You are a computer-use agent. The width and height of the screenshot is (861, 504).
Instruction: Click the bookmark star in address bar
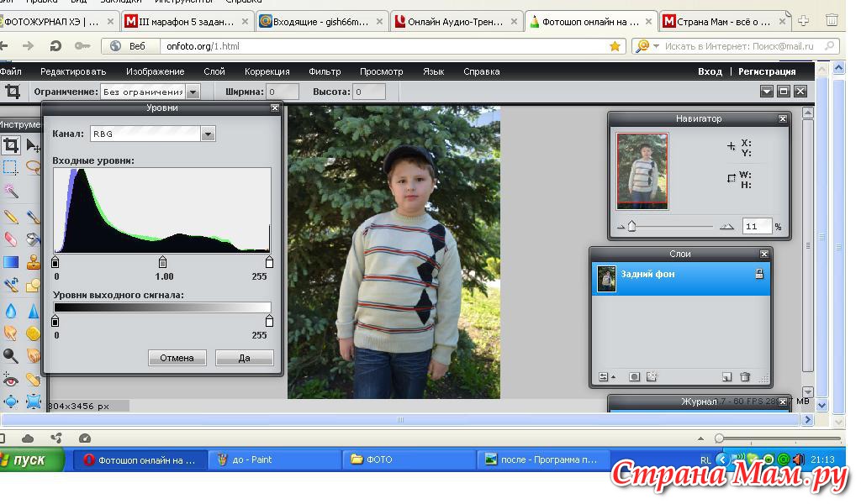pos(615,46)
